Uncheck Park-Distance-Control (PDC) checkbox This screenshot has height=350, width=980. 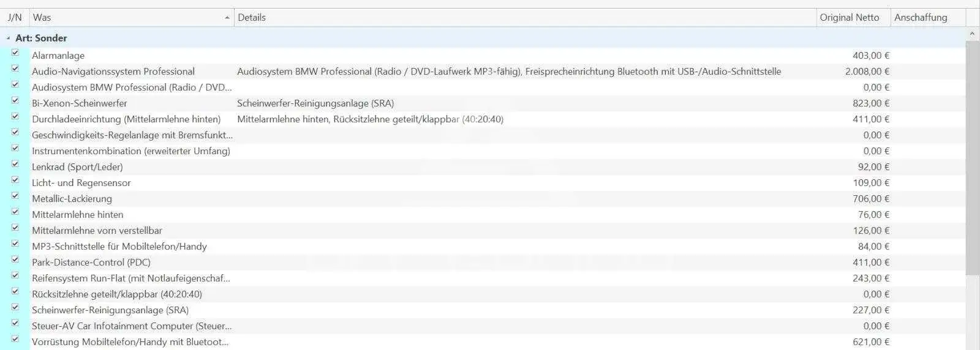15,259
